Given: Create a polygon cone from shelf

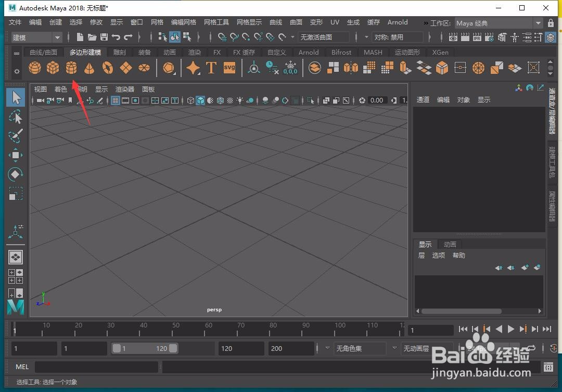Looking at the screenshot, I should [x=90, y=68].
